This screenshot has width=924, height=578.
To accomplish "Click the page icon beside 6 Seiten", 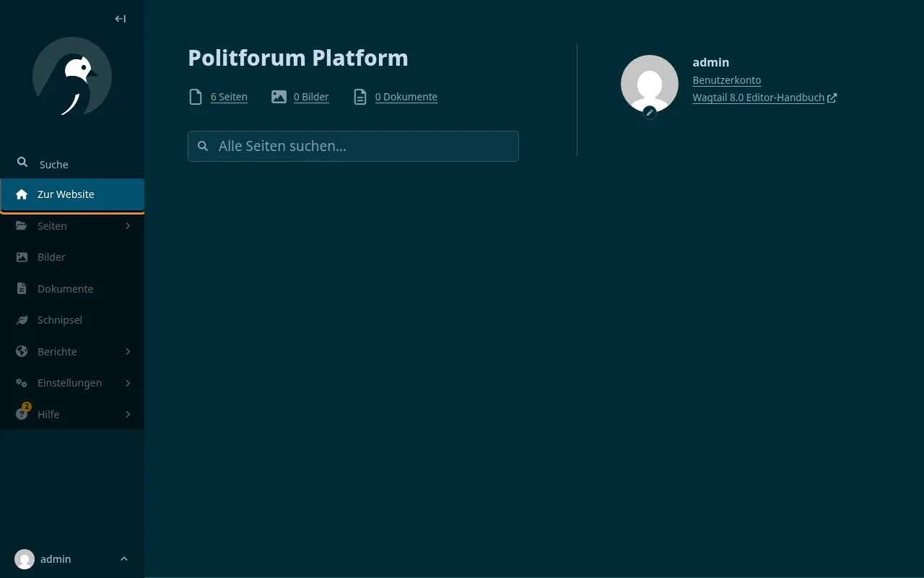I will pyautogui.click(x=196, y=97).
